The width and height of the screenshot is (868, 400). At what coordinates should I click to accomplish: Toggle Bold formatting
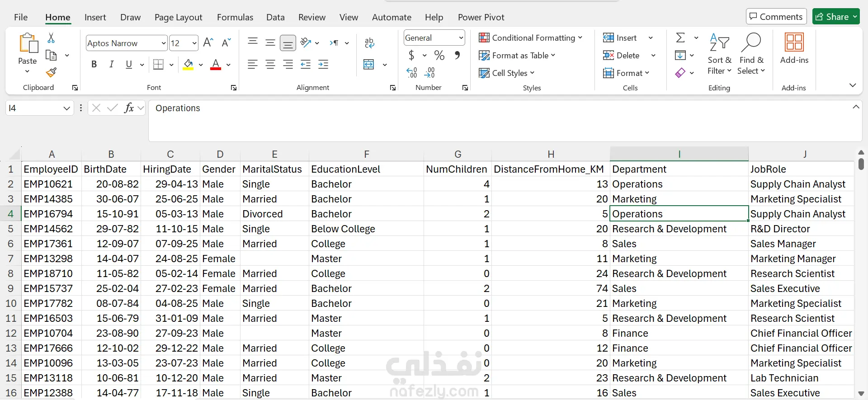[94, 65]
